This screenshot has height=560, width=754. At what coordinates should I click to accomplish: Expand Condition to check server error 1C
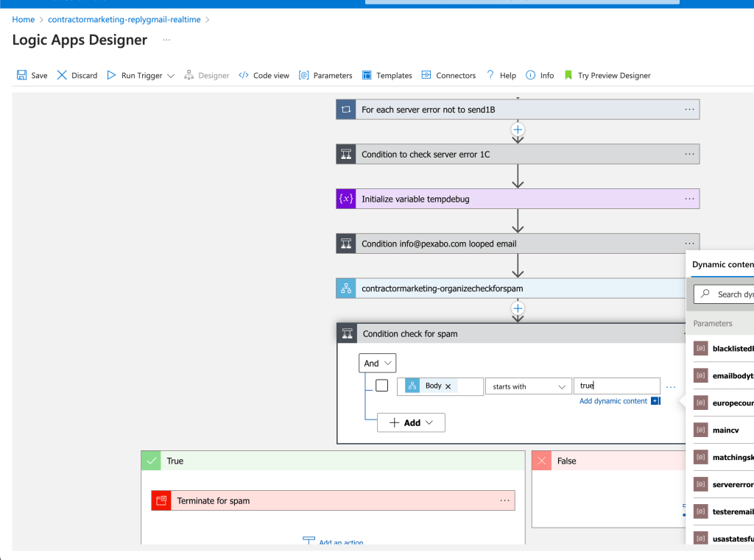point(518,155)
